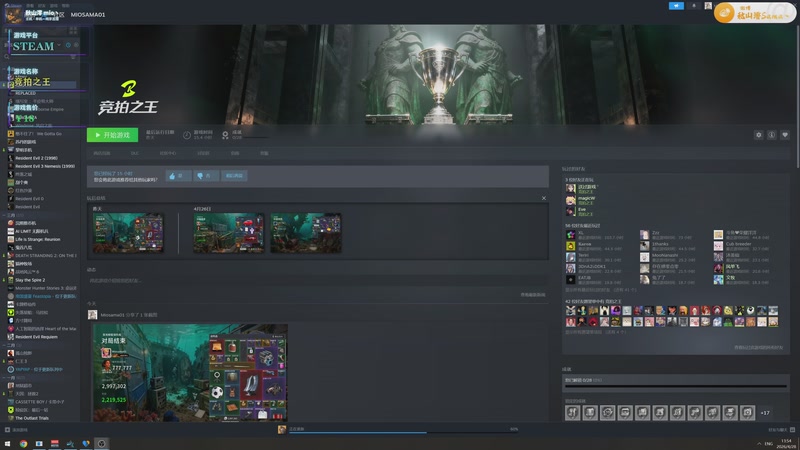The width and height of the screenshot is (800, 450).
Task: Click Add a Game plus icon
Action: pyautogui.click(x=7, y=430)
